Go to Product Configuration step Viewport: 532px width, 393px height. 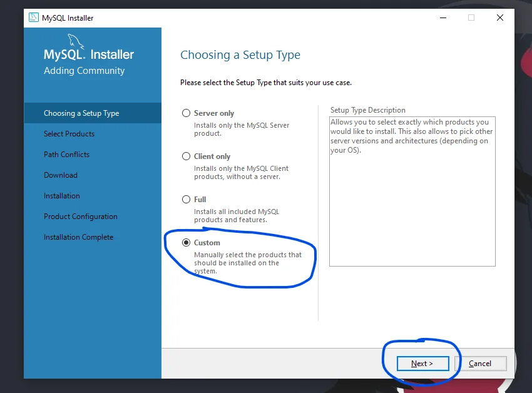tap(81, 217)
